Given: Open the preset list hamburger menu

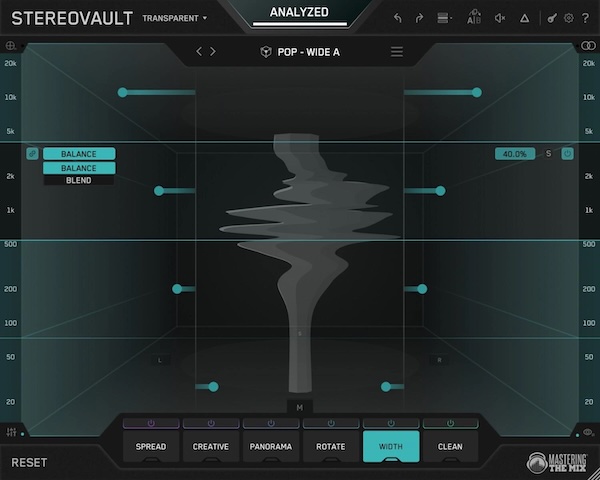Looking at the screenshot, I should 397,52.
